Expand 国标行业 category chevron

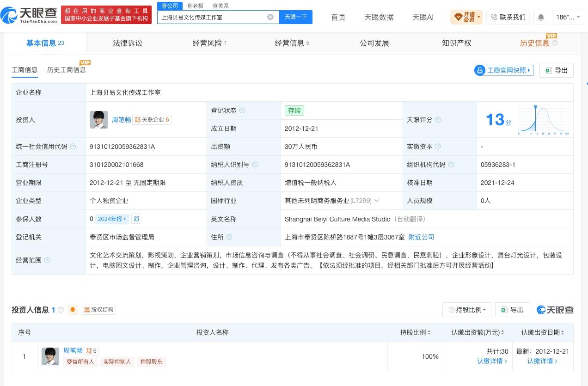pos(376,201)
